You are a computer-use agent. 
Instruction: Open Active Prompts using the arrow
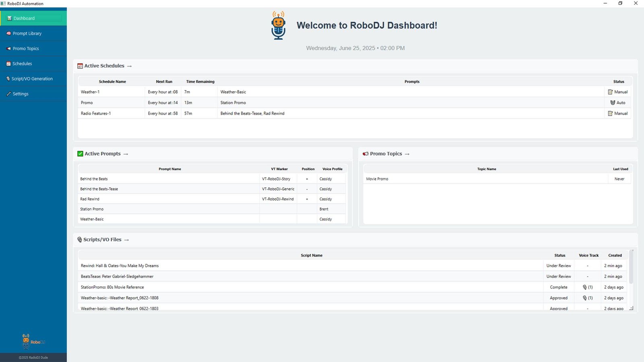(126, 154)
